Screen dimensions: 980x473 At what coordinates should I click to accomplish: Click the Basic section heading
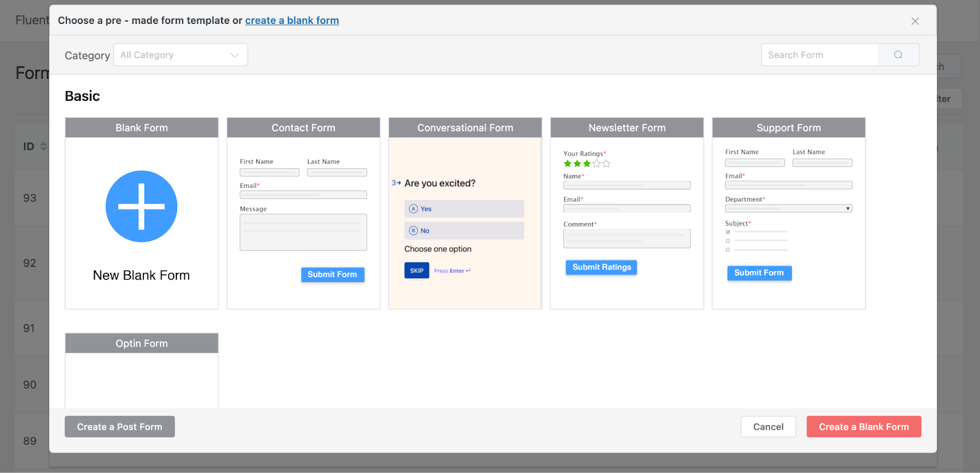tap(82, 96)
